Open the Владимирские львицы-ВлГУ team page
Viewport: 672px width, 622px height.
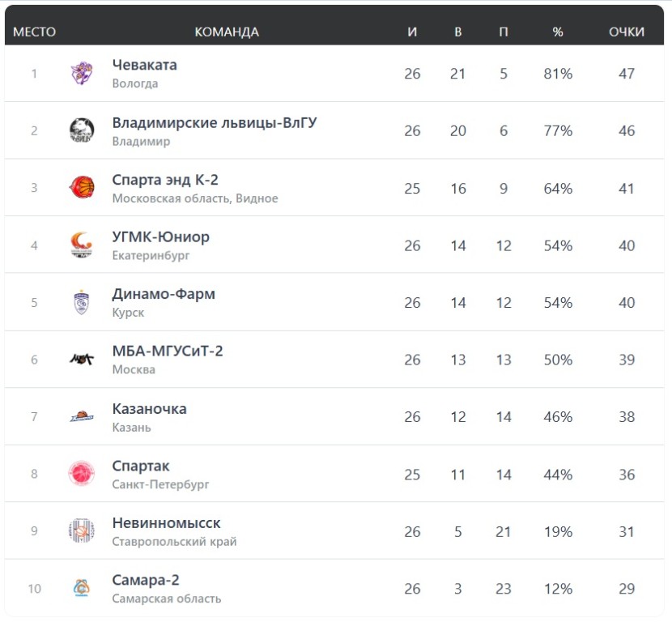tap(214, 122)
